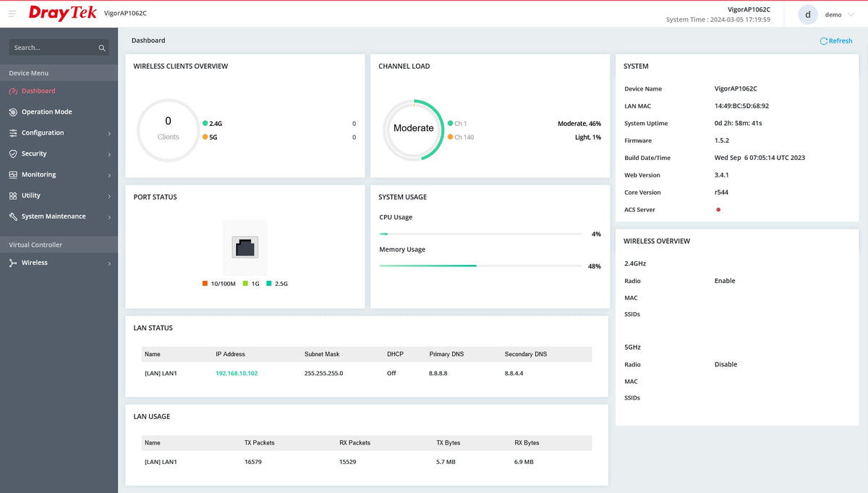Expand the Utility submenu chevron

(109, 197)
